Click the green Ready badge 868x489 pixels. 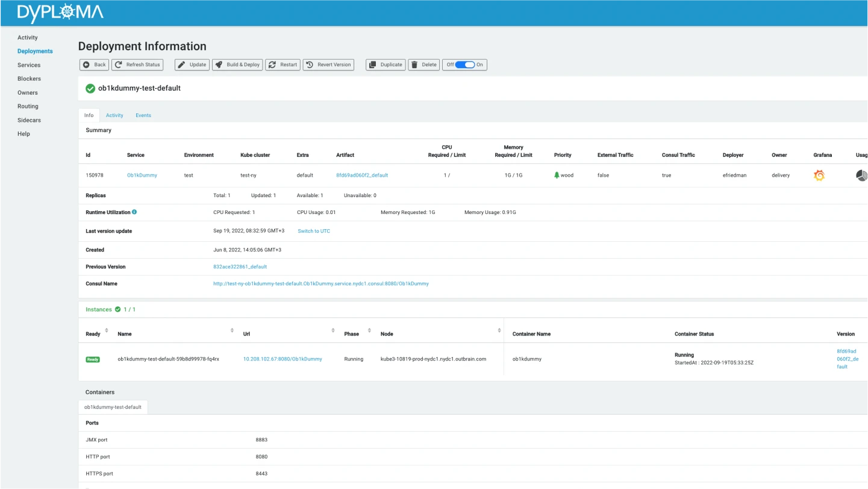point(93,359)
